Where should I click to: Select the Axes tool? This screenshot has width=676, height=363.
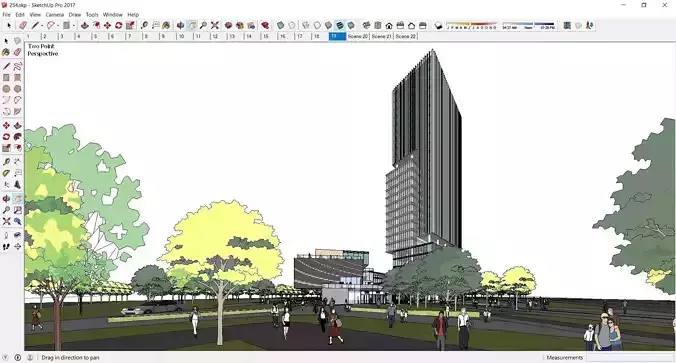click(x=6, y=185)
